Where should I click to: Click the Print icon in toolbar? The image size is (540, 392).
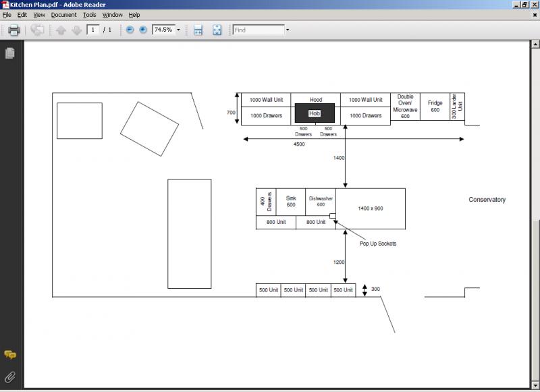(13, 30)
